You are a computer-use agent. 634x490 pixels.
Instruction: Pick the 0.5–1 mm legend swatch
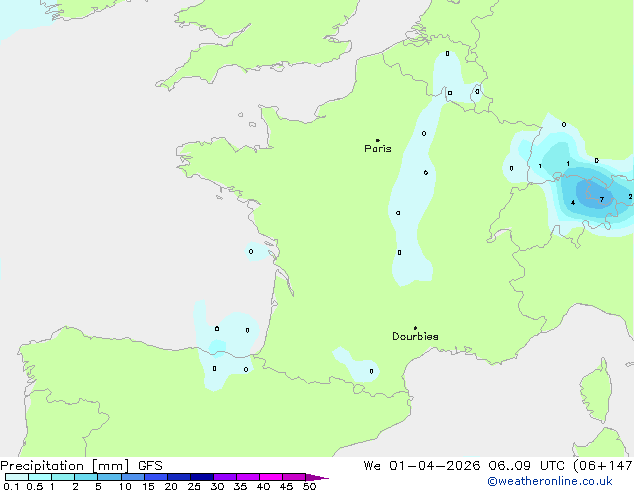(x=40, y=477)
